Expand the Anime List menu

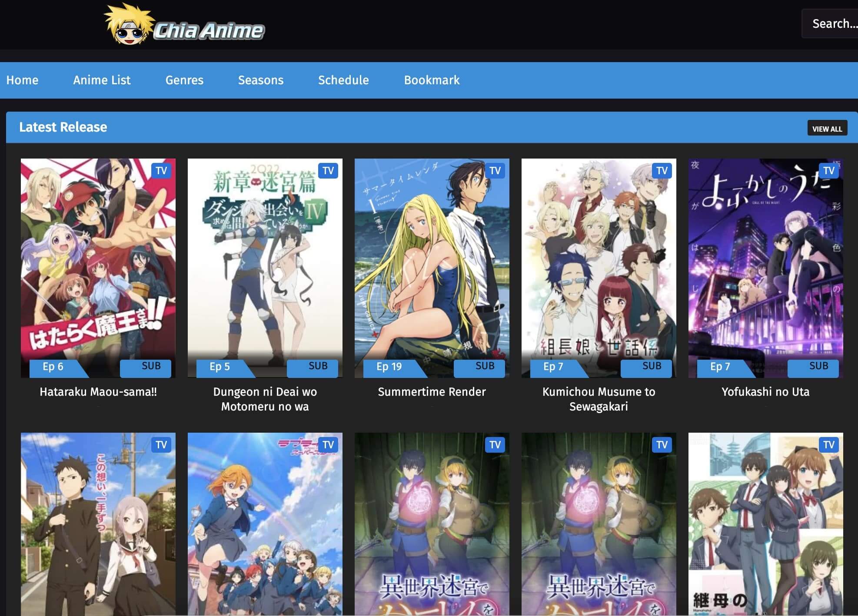(102, 80)
